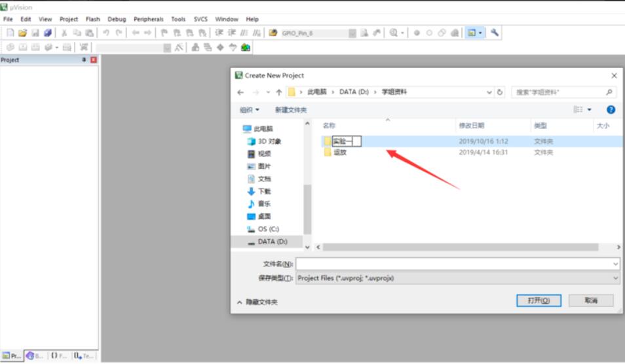Click the 打开(O) button
The image size is (625, 364).
539,300
